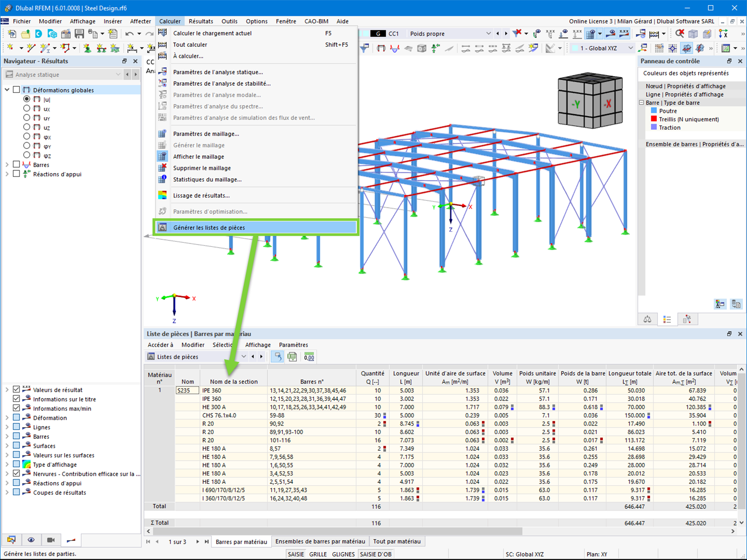Open the Paramètres menu of parts list
The image size is (747, 560).
[293, 345]
